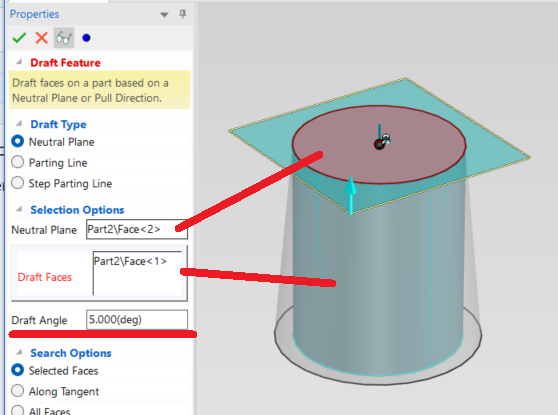The width and height of the screenshot is (558, 415).
Task: Pin the Properties panel
Action: [183, 14]
